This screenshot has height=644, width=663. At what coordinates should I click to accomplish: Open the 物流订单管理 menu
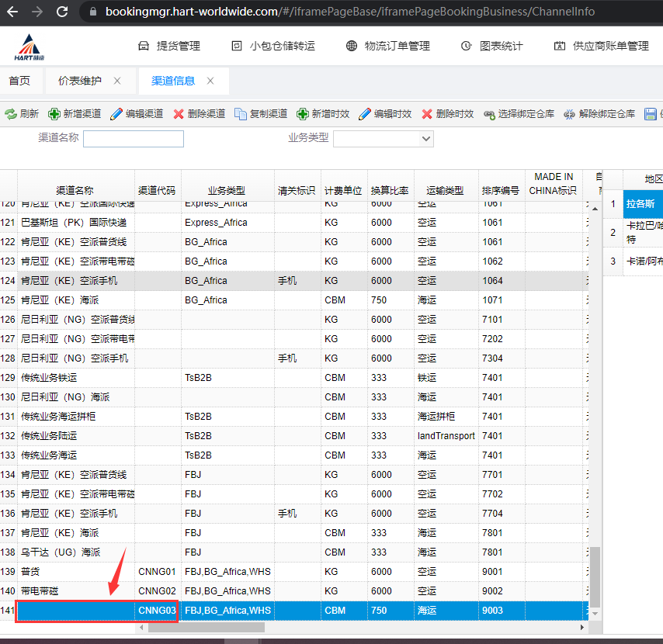click(387, 46)
